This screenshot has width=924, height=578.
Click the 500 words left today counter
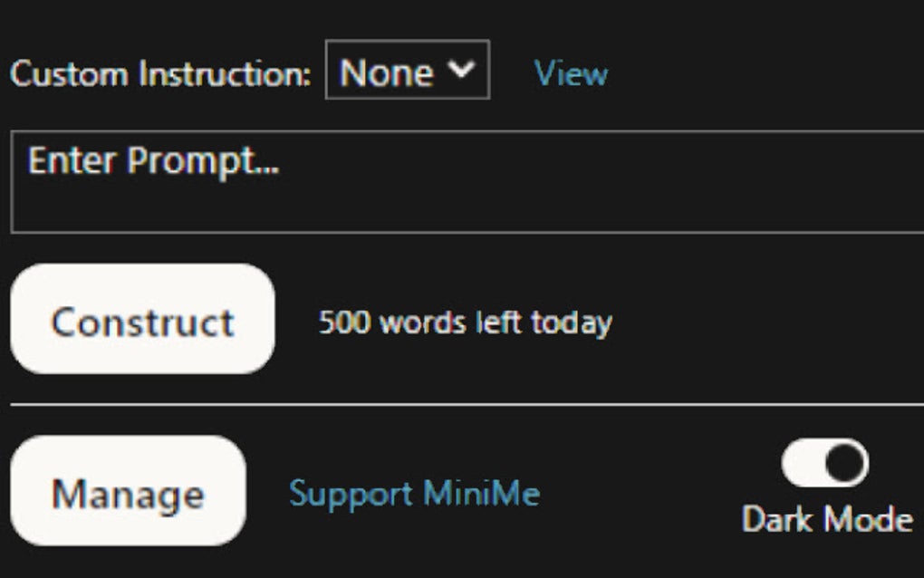point(465,322)
